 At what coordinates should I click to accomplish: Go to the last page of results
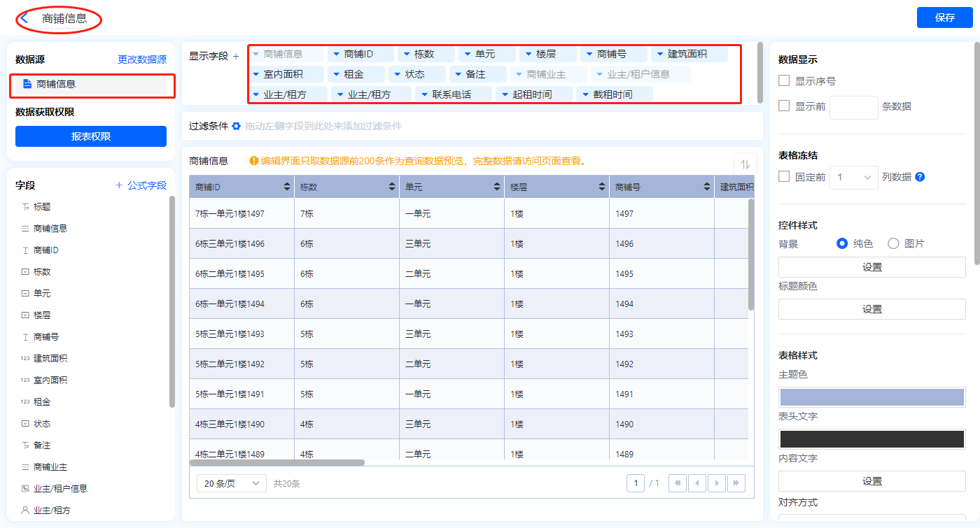[736, 483]
